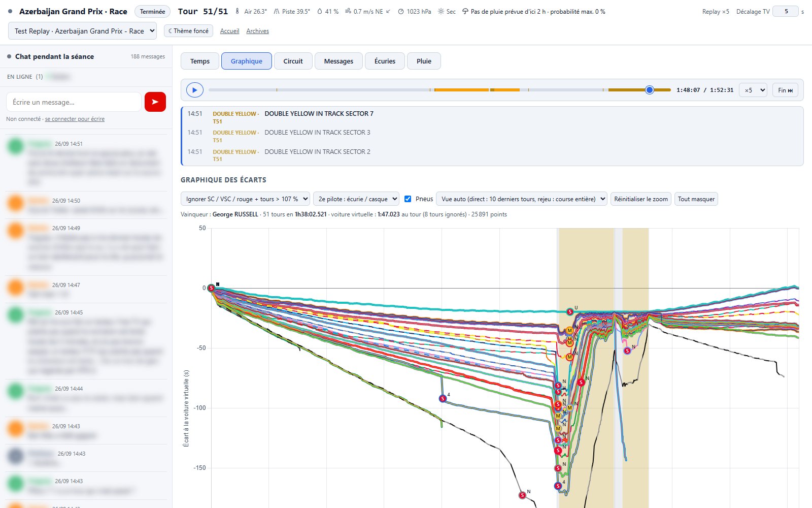
Task: Send chat message with the red arrow button
Action: coord(155,102)
